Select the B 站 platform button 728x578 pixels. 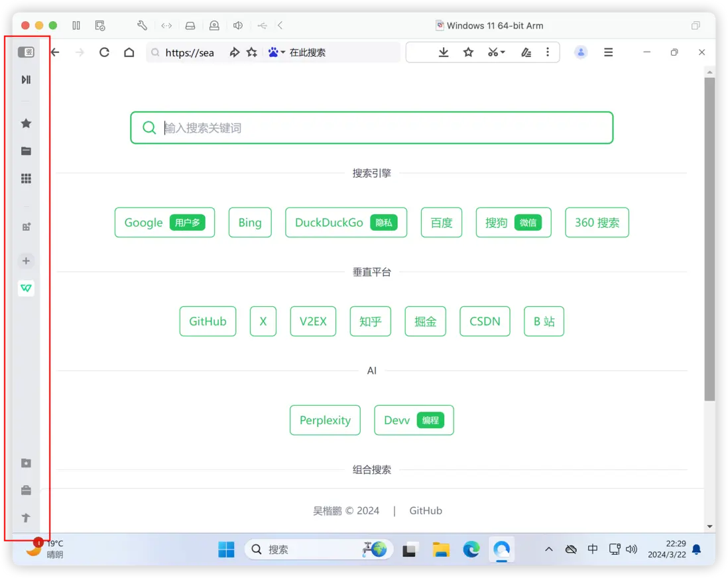point(544,321)
